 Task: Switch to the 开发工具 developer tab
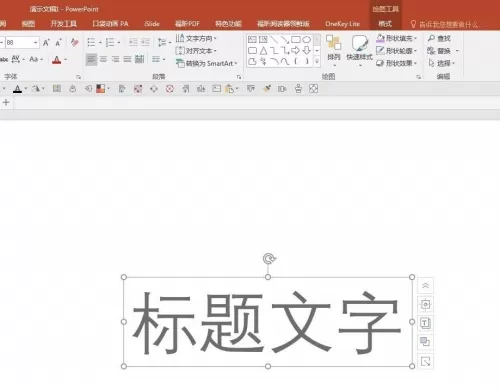63,24
